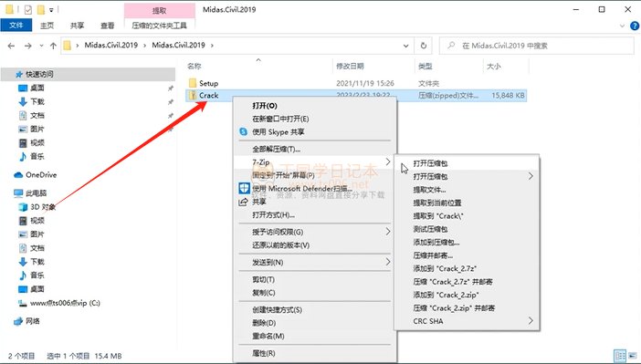Choose 提取到当前位置 in 7-Zip submenu

click(437, 203)
